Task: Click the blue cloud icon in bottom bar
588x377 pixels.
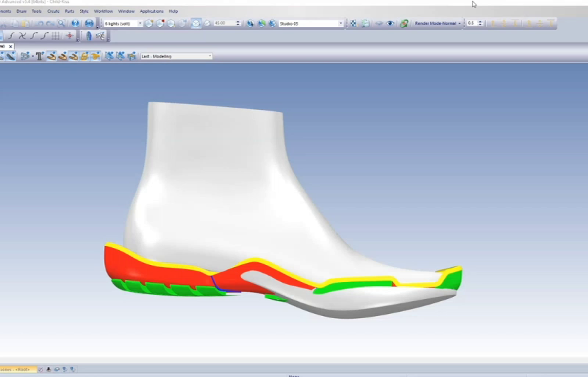Action: tap(57, 369)
